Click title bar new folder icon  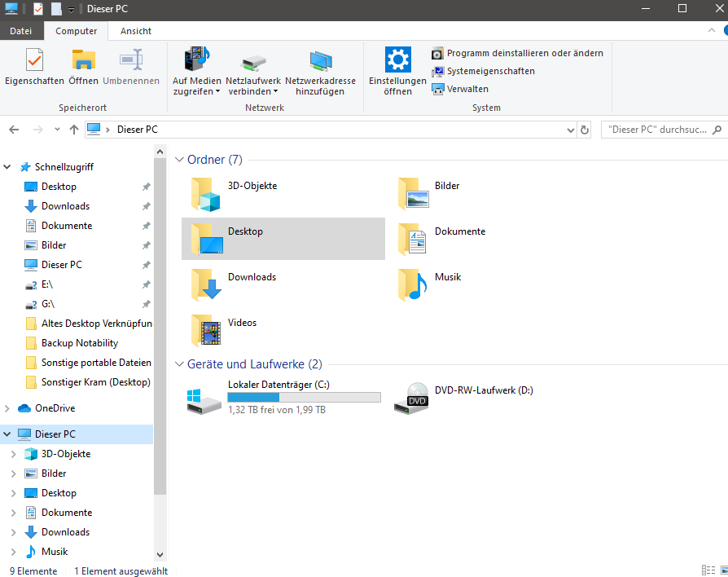click(56, 8)
